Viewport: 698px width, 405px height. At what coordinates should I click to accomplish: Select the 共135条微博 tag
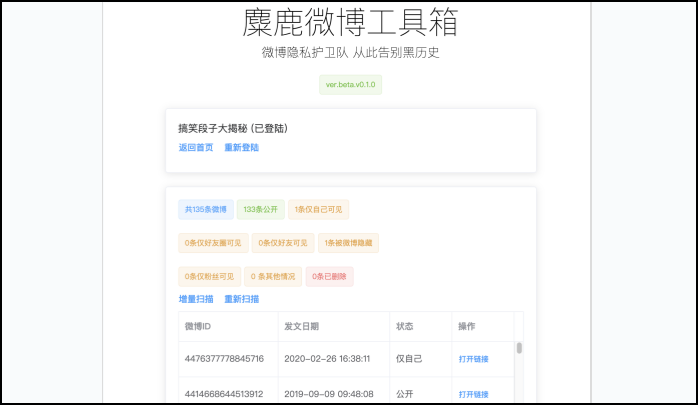pos(206,209)
